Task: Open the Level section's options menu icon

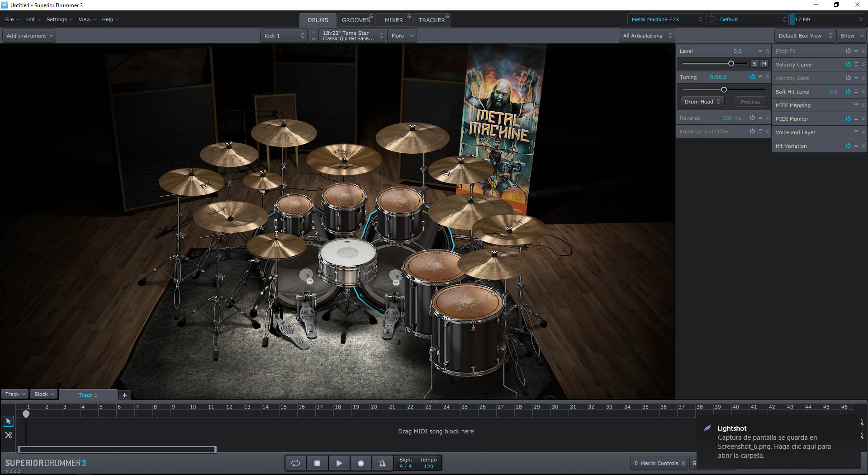Action: (x=760, y=51)
